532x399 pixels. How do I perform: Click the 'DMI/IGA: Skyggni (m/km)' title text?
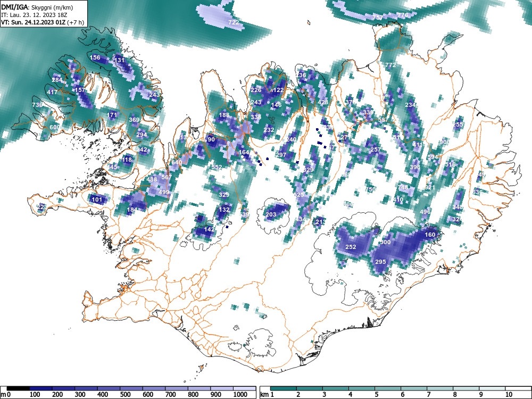(x=37, y=7)
